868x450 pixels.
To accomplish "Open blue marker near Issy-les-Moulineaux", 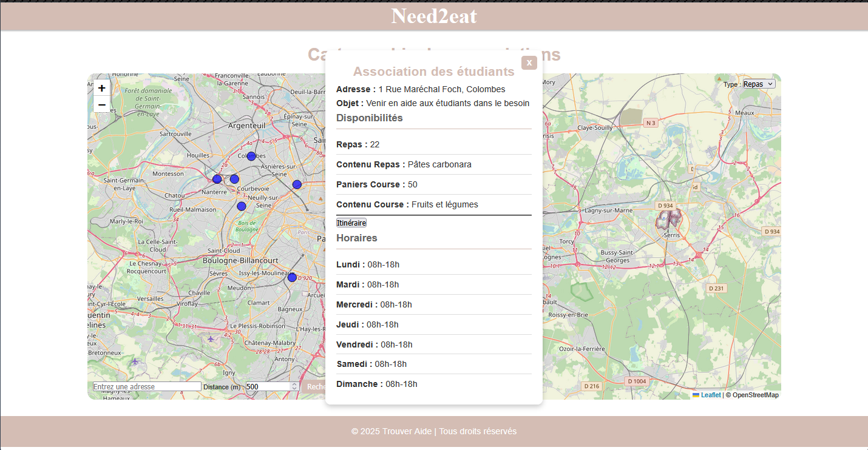I will pyautogui.click(x=292, y=277).
